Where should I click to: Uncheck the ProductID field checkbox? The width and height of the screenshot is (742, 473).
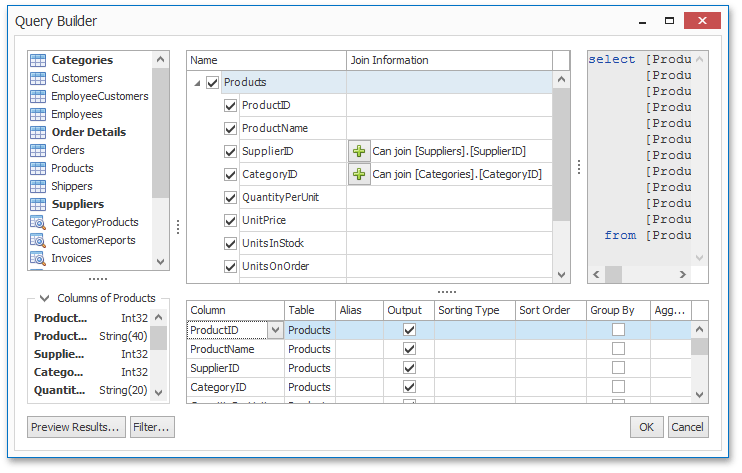coord(230,105)
